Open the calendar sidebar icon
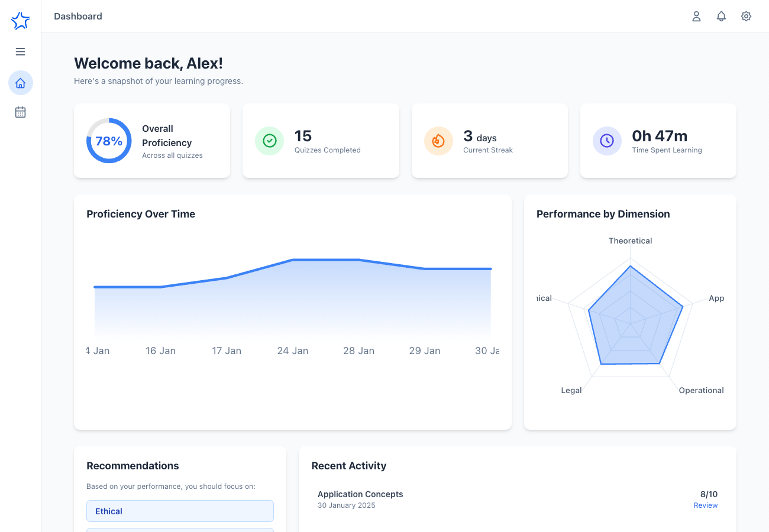Screen dimensions: 769x532 21,112
